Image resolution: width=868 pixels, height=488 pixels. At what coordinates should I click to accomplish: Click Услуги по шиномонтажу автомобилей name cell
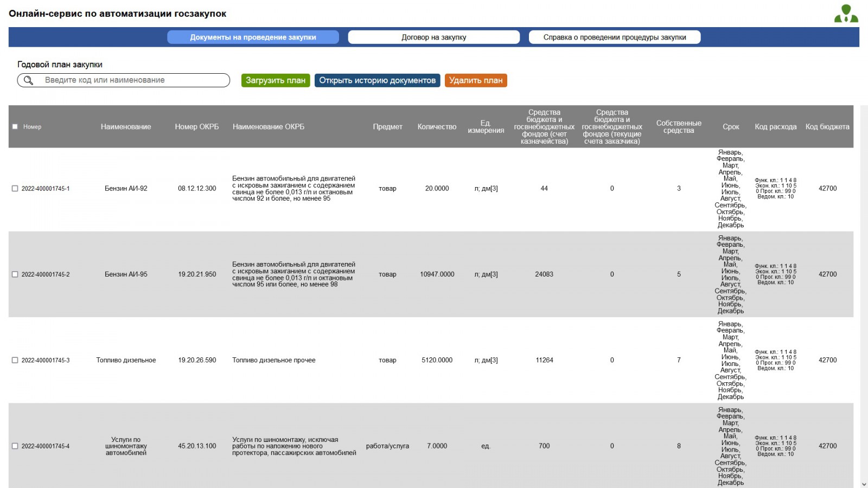(126, 446)
